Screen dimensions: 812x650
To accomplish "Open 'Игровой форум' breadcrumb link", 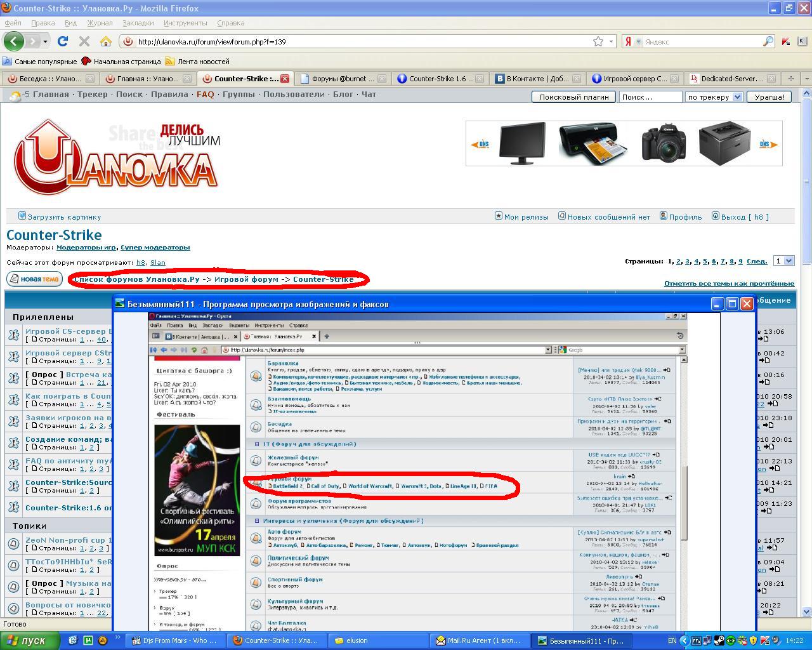I will 246,279.
